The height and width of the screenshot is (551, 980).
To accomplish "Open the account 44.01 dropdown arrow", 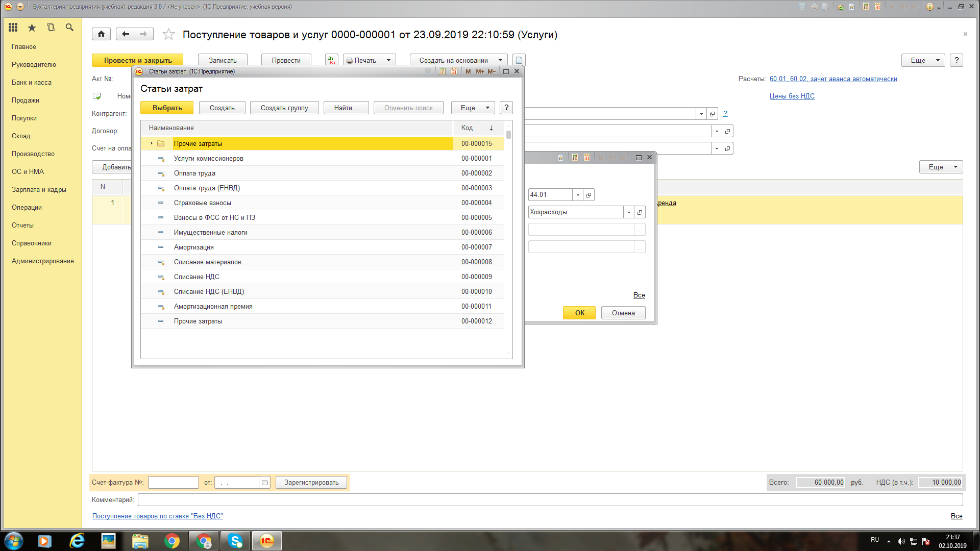I will 578,195.
